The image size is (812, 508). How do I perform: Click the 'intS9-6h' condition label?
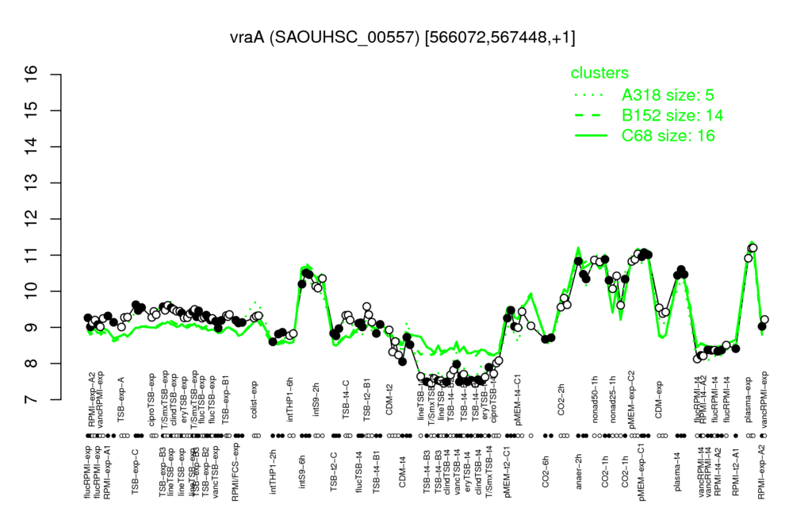pyautogui.click(x=302, y=472)
